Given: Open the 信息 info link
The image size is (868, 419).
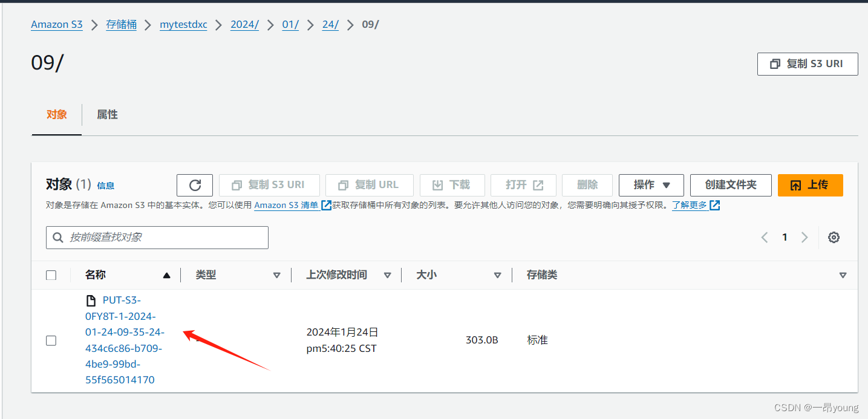Looking at the screenshot, I should [x=106, y=186].
